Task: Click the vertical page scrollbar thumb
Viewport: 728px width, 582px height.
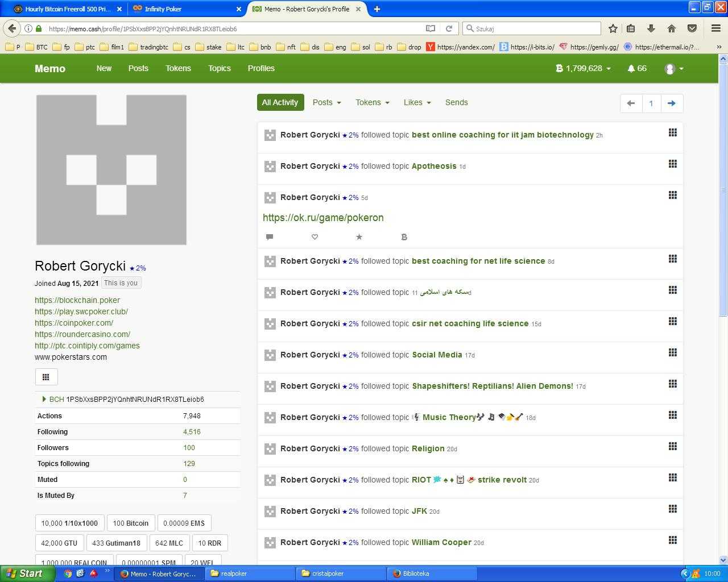Action: click(x=723, y=190)
